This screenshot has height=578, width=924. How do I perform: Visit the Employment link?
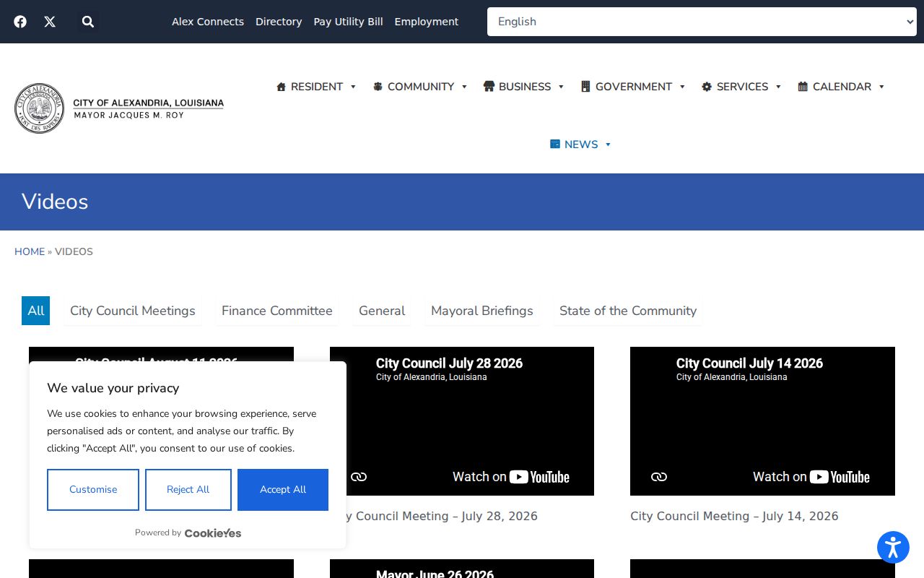(427, 22)
